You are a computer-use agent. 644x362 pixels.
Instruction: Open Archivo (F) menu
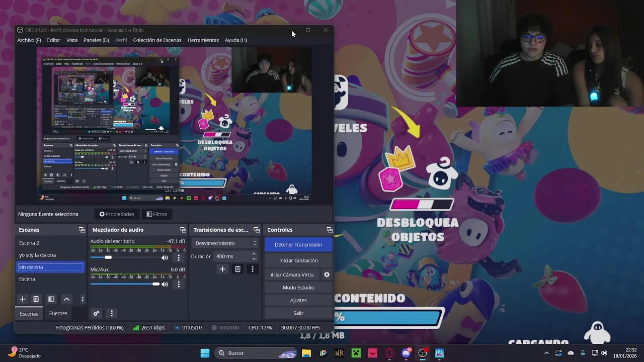(29, 40)
